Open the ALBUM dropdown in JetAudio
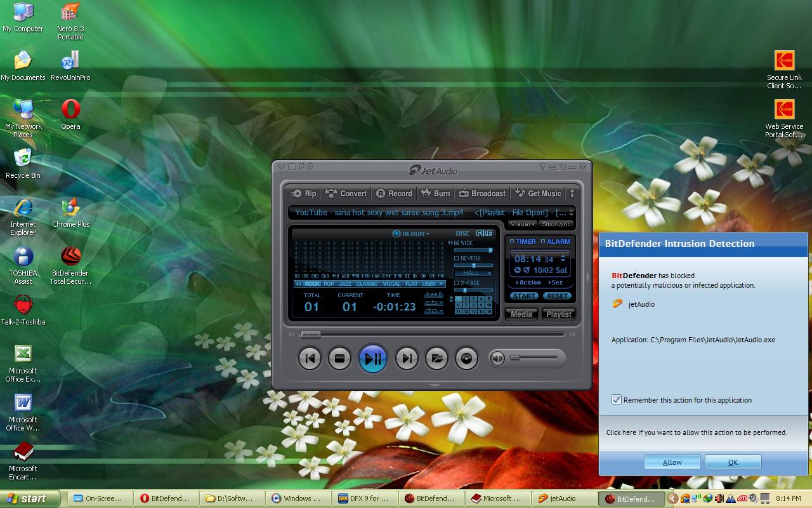Image resolution: width=812 pixels, height=508 pixels. 411,234
